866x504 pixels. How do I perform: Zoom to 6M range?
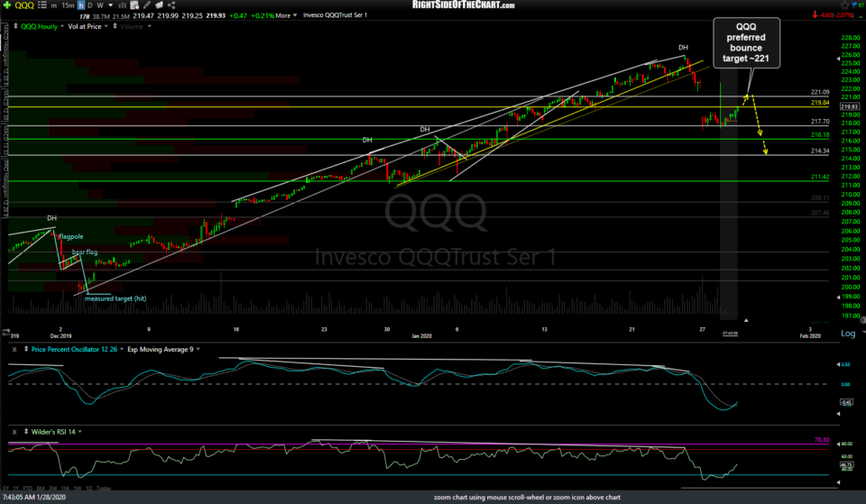pyautogui.click(x=41, y=488)
